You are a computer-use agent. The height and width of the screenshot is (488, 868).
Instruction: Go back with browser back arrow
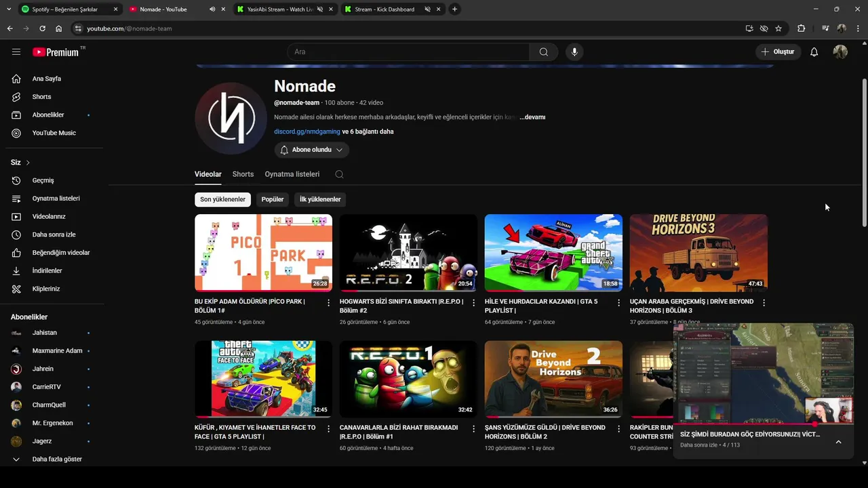9,28
